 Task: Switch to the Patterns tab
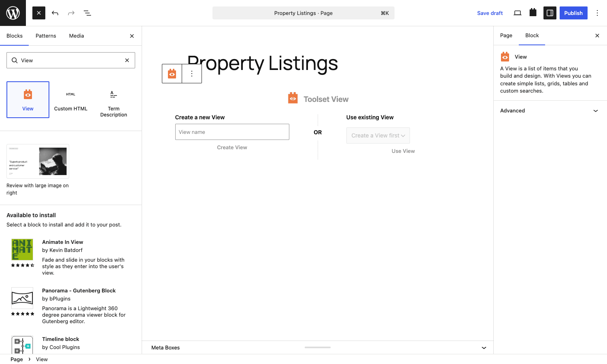pos(46,36)
